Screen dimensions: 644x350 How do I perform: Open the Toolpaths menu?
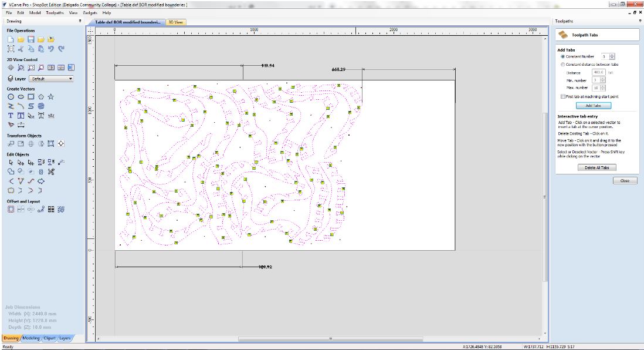(55, 13)
